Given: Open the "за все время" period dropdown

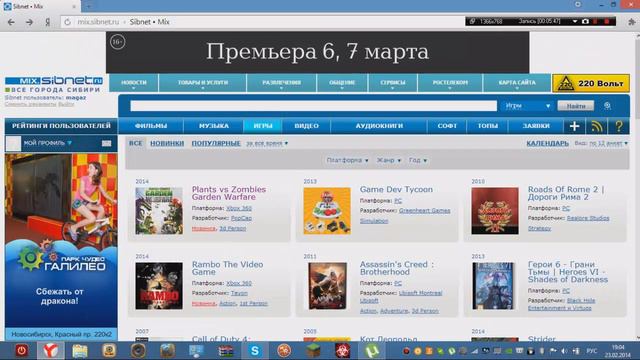Looking at the screenshot, I should click(267, 143).
